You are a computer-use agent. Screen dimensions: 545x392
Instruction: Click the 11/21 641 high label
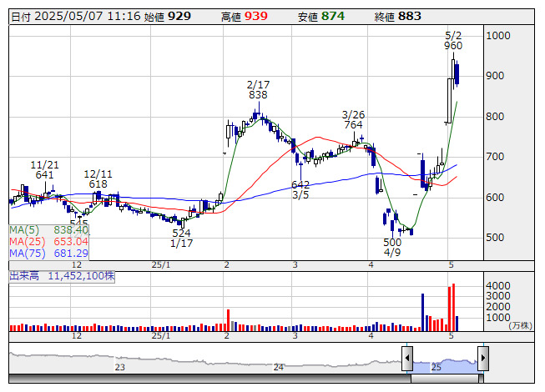pyautogui.click(x=44, y=170)
